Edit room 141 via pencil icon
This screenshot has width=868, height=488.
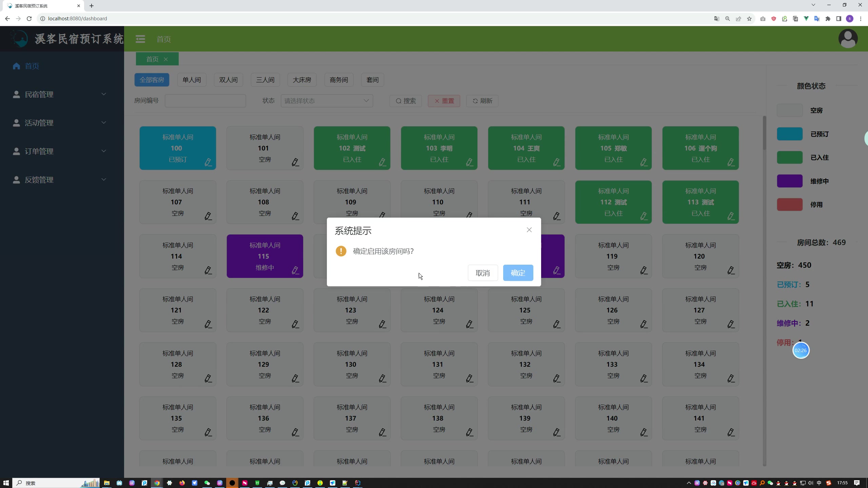point(731,432)
